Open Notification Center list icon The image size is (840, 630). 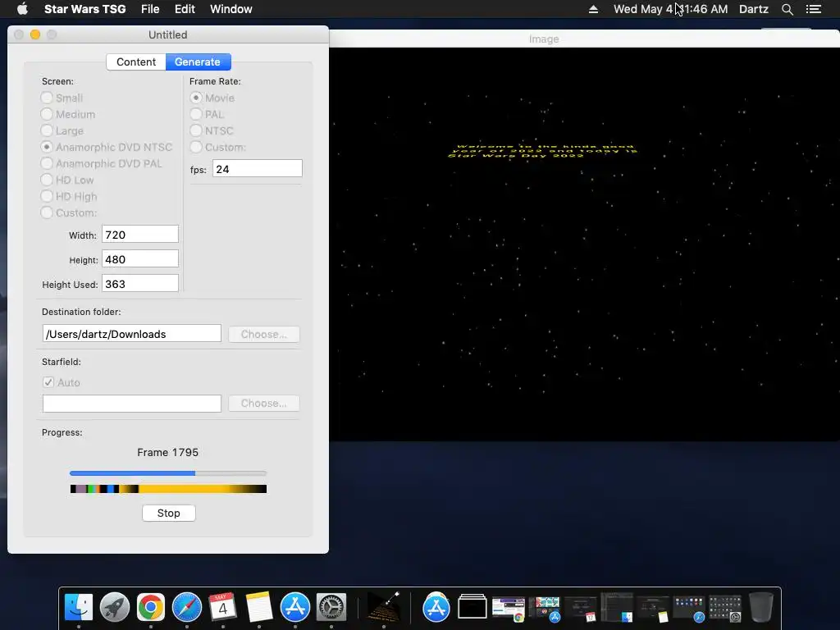click(x=813, y=9)
